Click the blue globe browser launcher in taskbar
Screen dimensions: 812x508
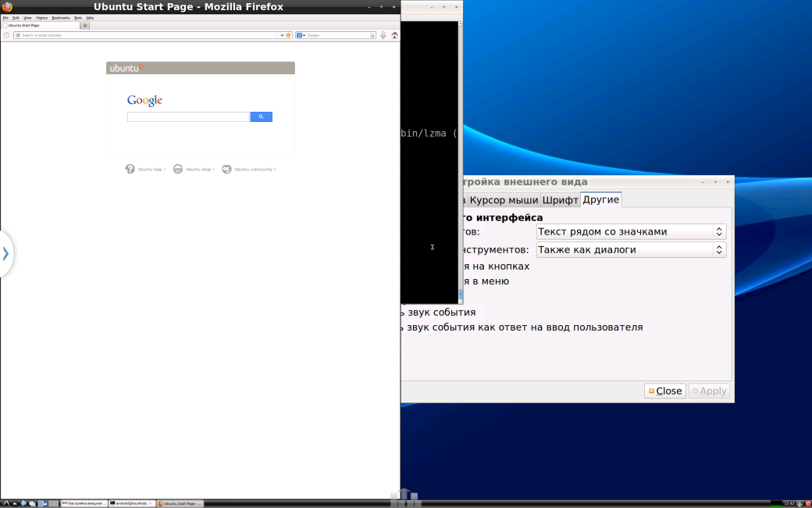pyautogui.click(x=23, y=503)
